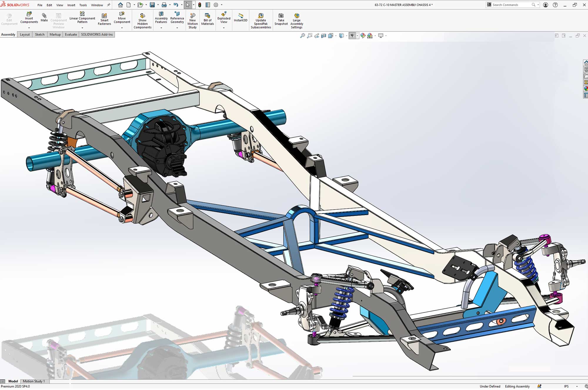Insert a Bill of Materials

(x=208, y=19)
